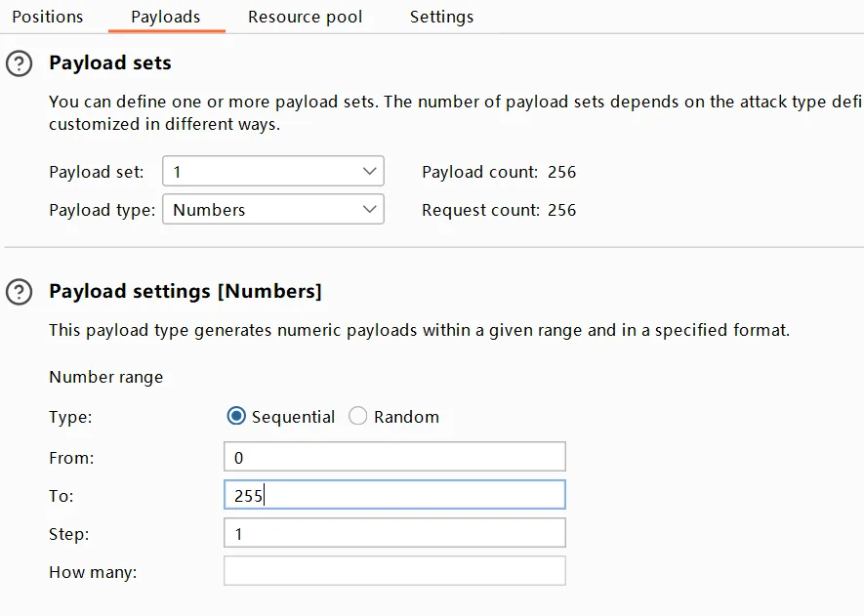Click the From input field
This screenshot has height=616, width=864.
point(394,457)
